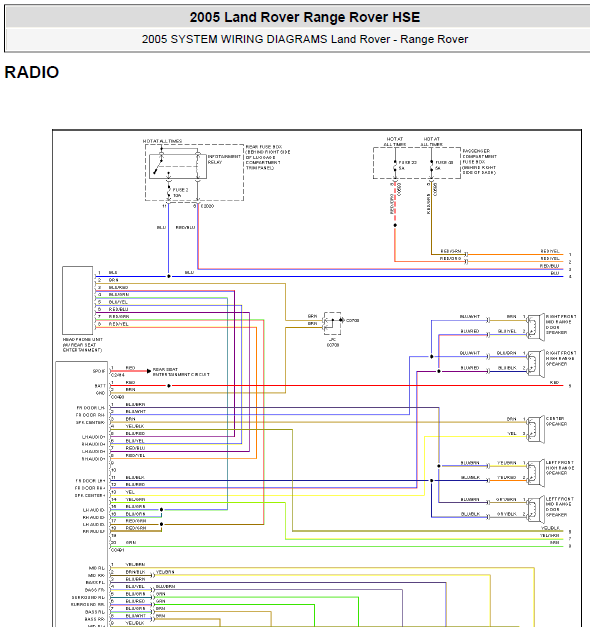Image resolution: width=590 pixels, height=627 pixels.
Task: Click the Right Front Mid Range Door Speaker symbol
Action: coord(536,327)
